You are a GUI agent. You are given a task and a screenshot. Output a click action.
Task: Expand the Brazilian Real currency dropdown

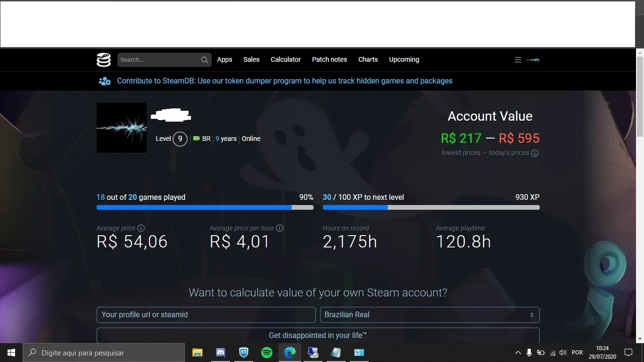(x=430, y=315)
